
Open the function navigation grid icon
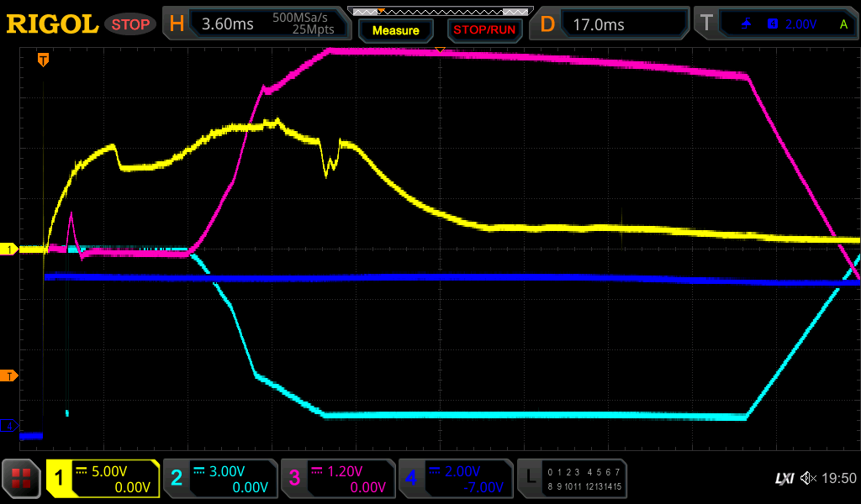(22, 479)
